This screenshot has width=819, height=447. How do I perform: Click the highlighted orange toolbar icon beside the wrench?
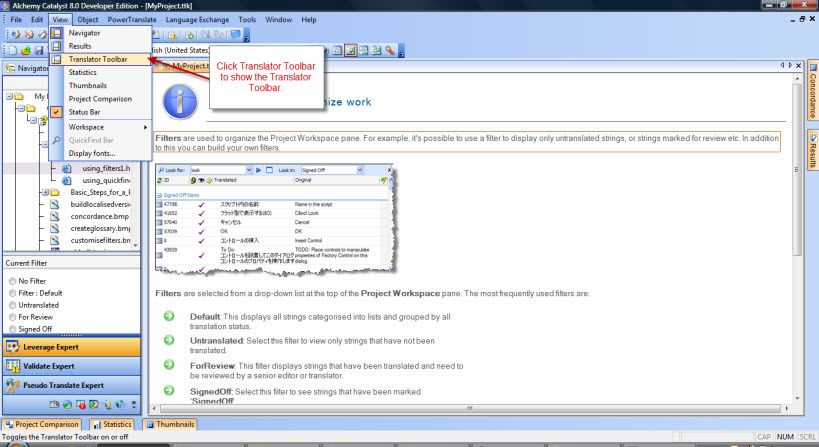pyautogui.click(x=350, y=50)
